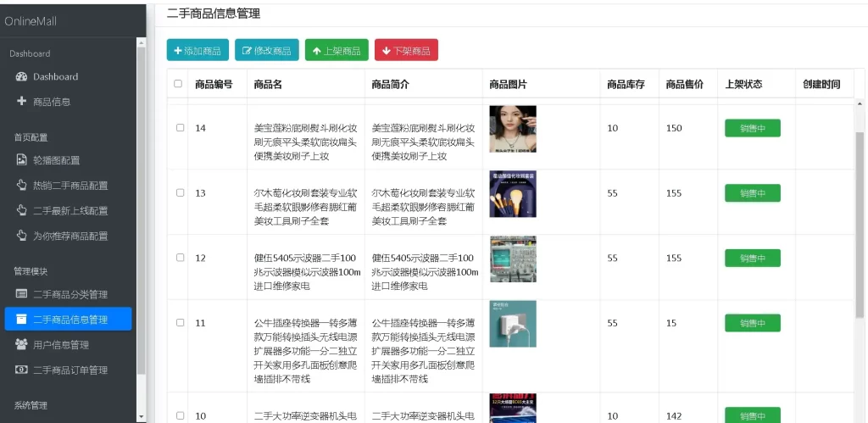The height and width of the screenshot is (423, 868).
Task: Click the green 上架商品 button
Action: pos(337,50)
